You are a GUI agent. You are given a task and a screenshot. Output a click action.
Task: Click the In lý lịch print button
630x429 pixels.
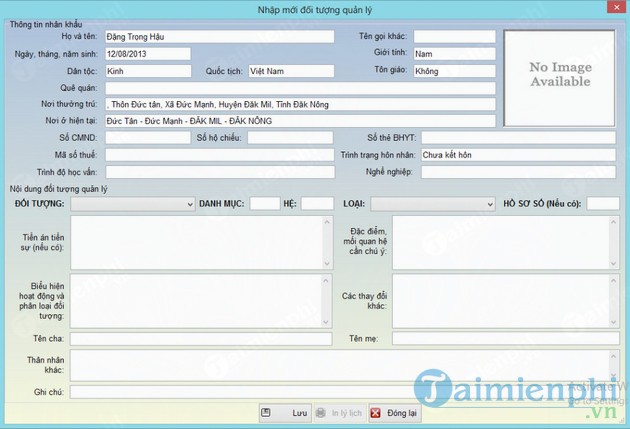pos(340,413)
